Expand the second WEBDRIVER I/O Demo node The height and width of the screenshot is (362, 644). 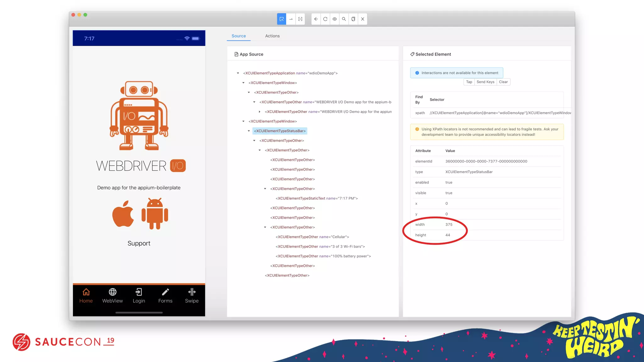pyautogui.click(x=259, y=112)
